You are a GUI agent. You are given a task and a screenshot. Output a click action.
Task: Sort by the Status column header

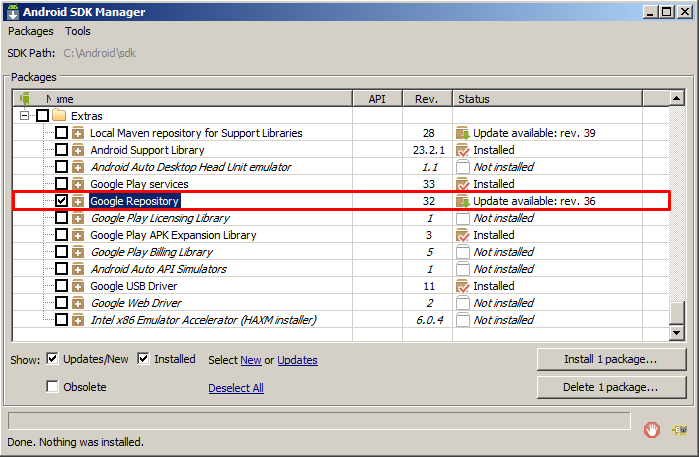(547, 99)
